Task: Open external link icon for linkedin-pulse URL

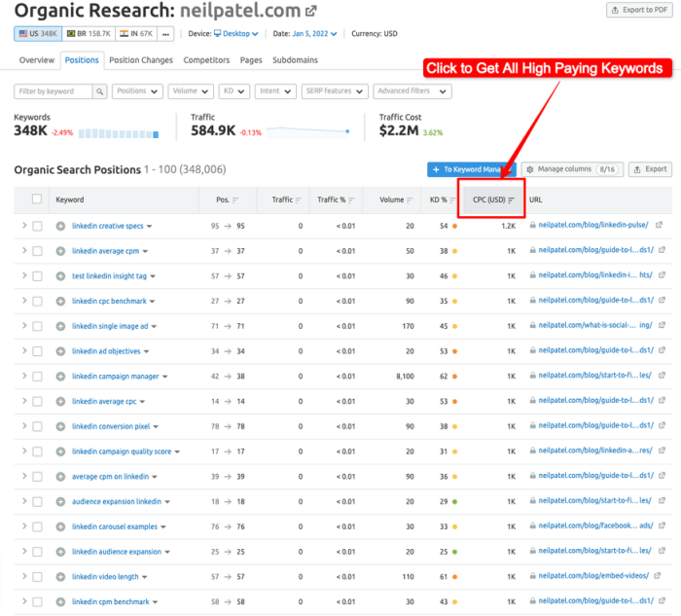Action: coord(659,225)
